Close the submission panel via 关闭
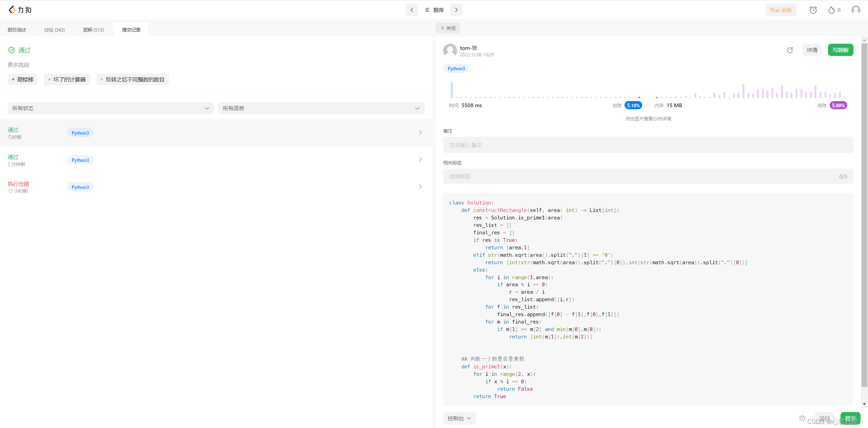The width and height of the screenshot is (868, 428). (x=448, y=28)
